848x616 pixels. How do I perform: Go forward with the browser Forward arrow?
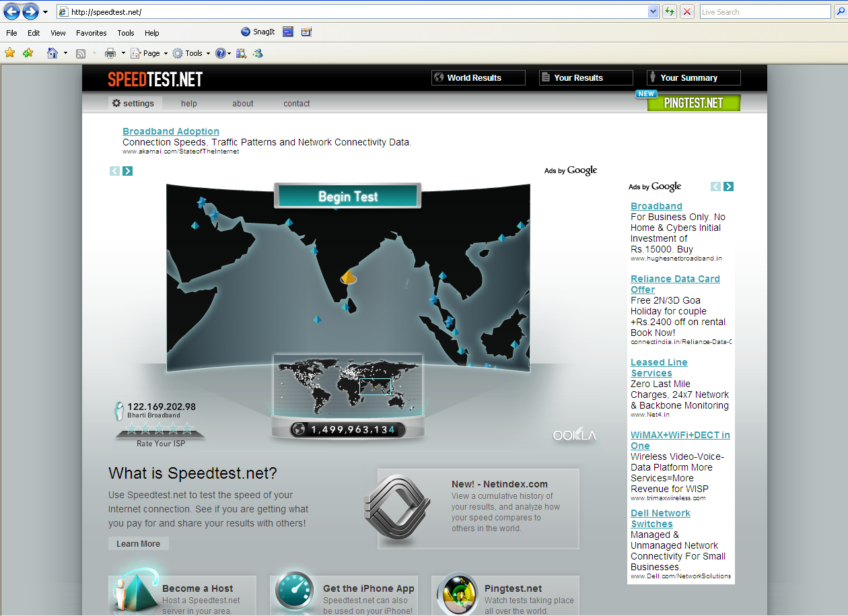30,11
